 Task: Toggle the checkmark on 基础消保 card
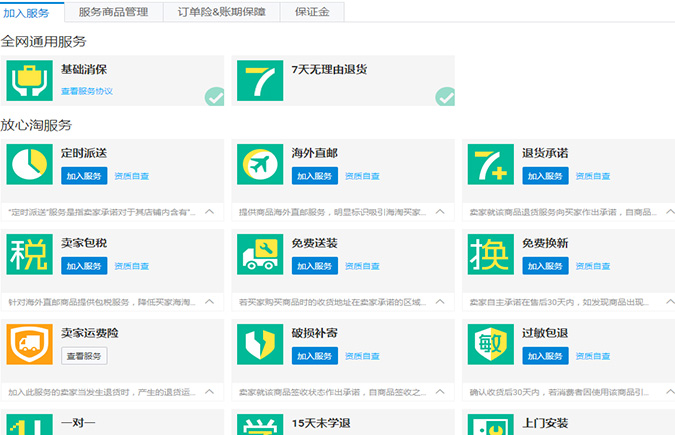point(214,97)
